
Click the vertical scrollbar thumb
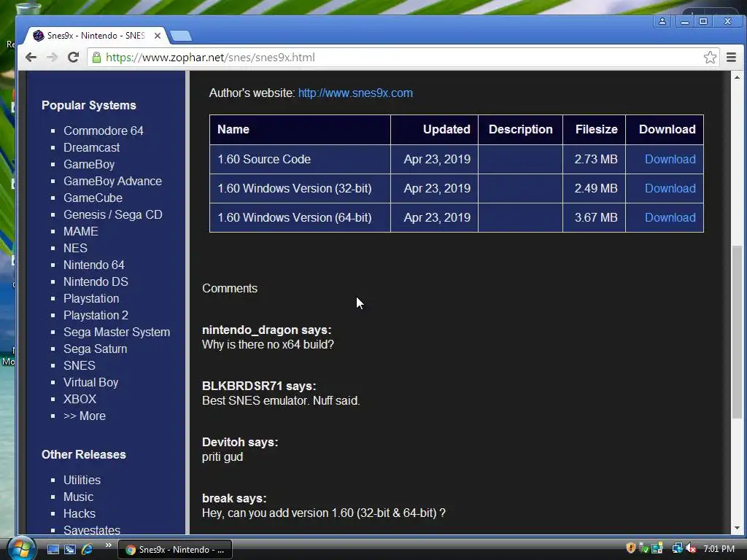click(x=737, y=332)
